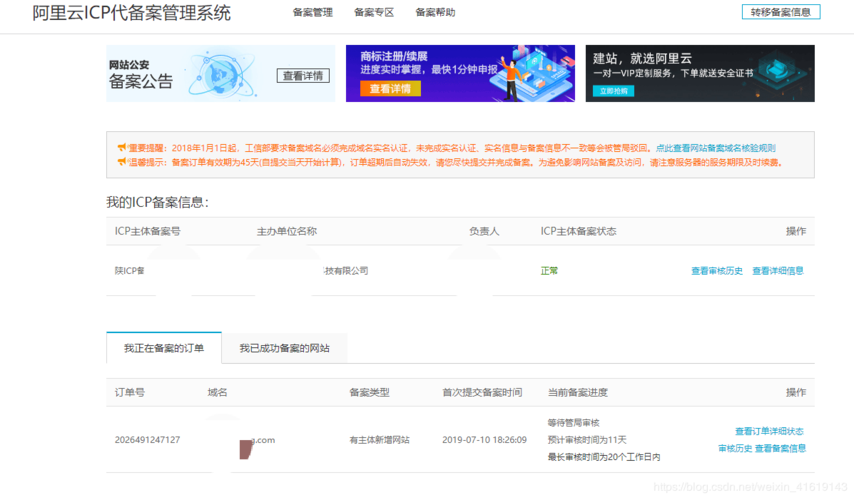Open the 商标注册/续展 banner image
The width and height of the screenshot is (854, 500).
coord(460,74)
